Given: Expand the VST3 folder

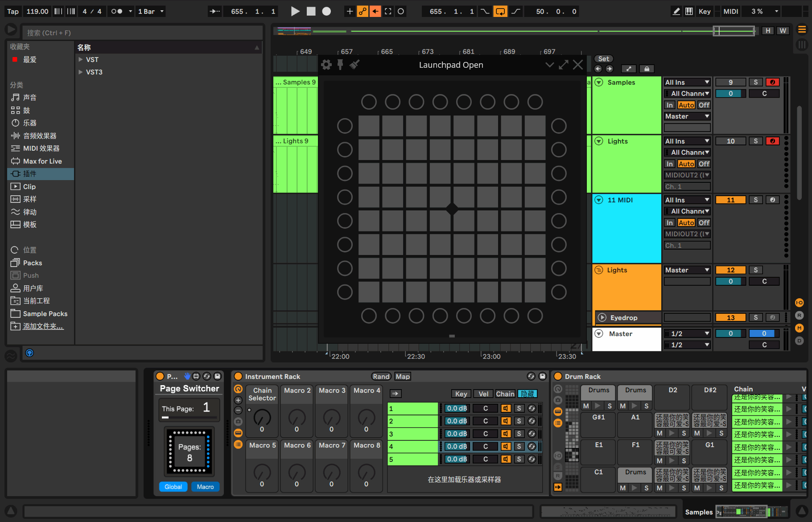Looking at the screenshot, I should [81, 72].
